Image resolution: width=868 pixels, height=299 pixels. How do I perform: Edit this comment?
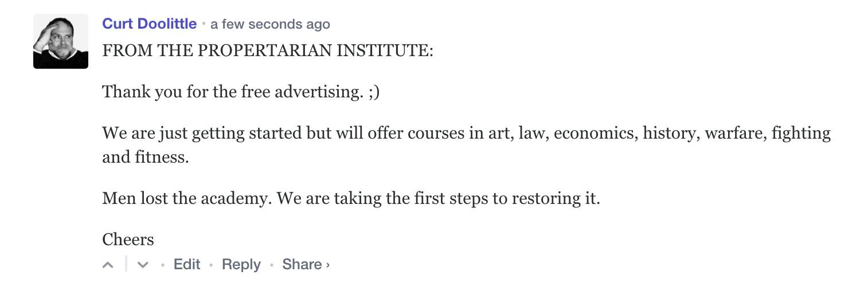click(187, 264)
